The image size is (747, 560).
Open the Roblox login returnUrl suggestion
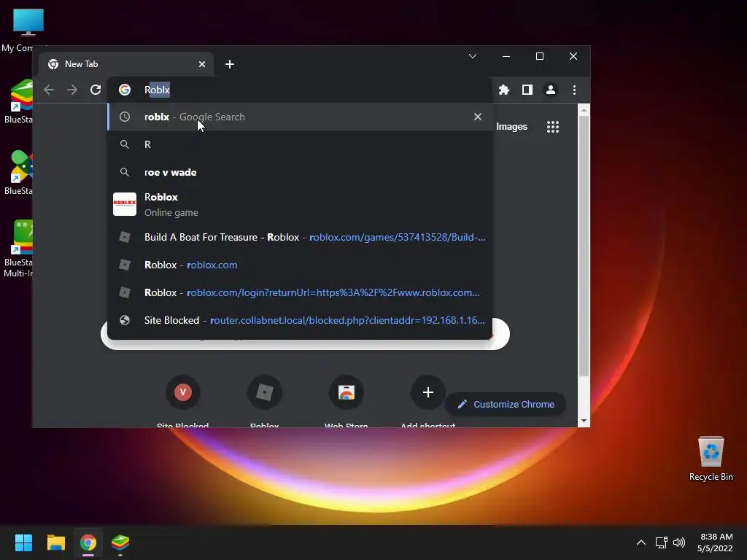pos(300,292)
